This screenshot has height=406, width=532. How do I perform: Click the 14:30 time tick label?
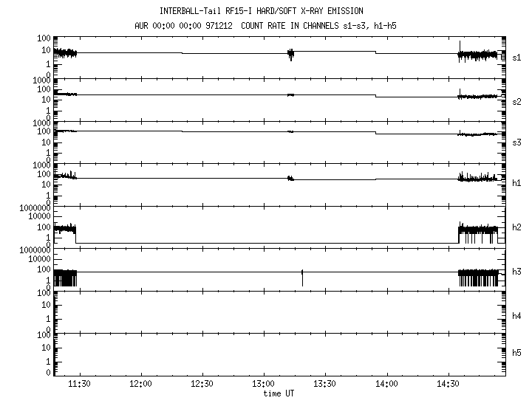(x=447, y=385)
